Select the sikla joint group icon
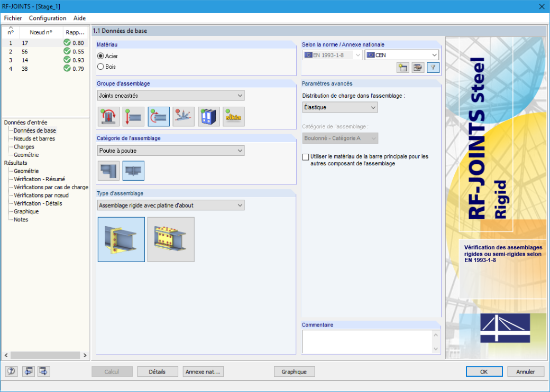Viewport: 550px width, 392px height. pyautogui.click(x=234, y=117)
